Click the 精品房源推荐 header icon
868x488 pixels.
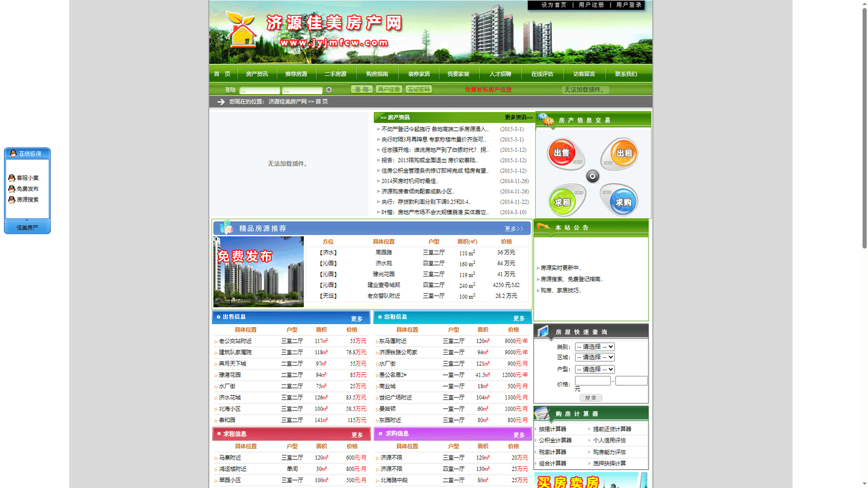[226, 228]
